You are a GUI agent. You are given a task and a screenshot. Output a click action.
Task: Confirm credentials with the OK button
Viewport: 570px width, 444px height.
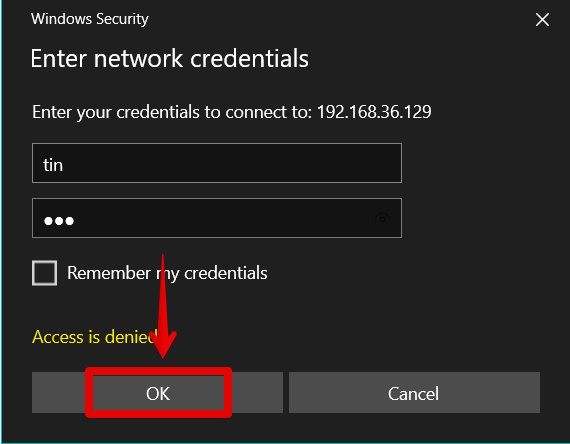click(158, 393)
